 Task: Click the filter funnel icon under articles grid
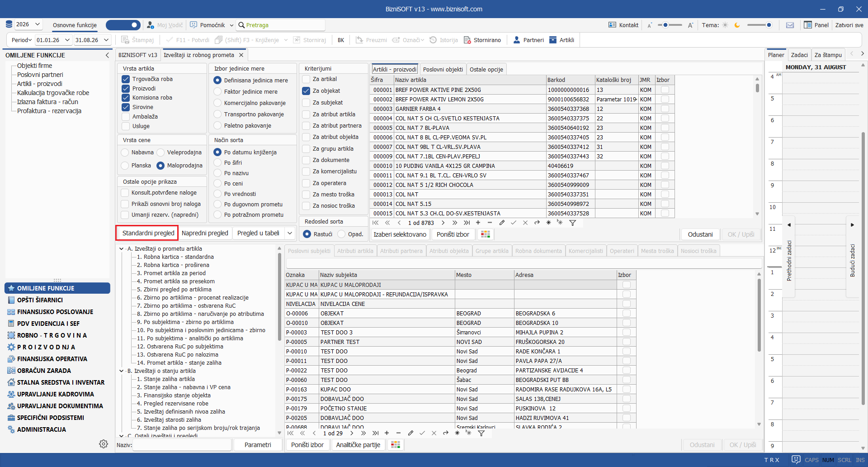click(x=572, y=223)
